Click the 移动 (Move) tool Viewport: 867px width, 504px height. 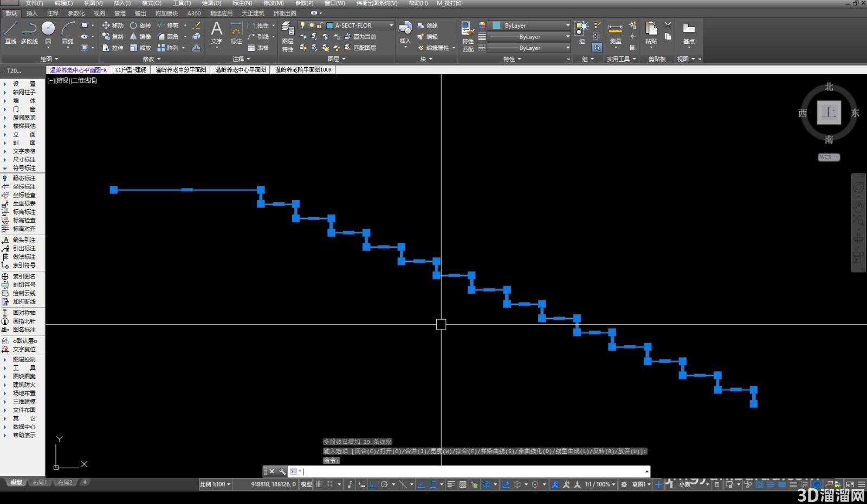[x=113, y=25]
